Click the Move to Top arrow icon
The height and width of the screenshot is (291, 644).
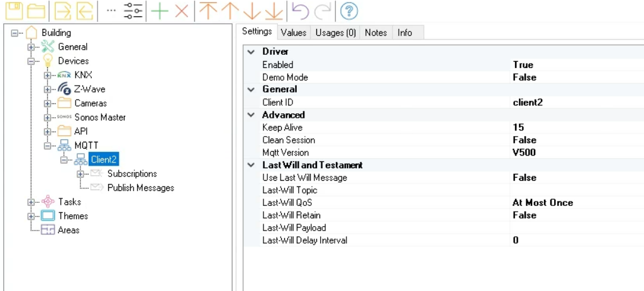pos(208,11)
